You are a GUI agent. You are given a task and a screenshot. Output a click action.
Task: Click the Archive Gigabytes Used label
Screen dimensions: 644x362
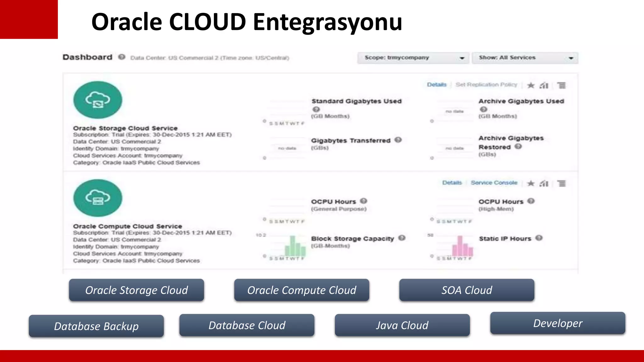pos(521,101)
